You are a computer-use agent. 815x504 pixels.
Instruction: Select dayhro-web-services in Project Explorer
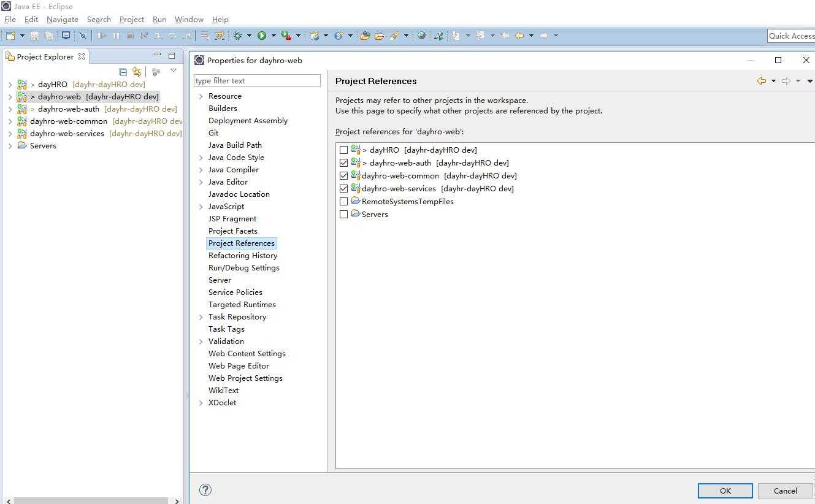point(67,133)
